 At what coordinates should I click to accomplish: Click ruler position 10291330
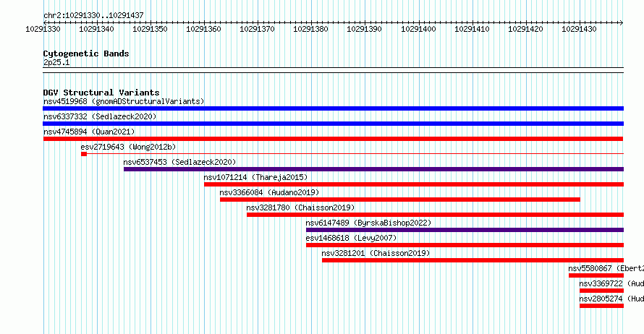pos(43,29)
